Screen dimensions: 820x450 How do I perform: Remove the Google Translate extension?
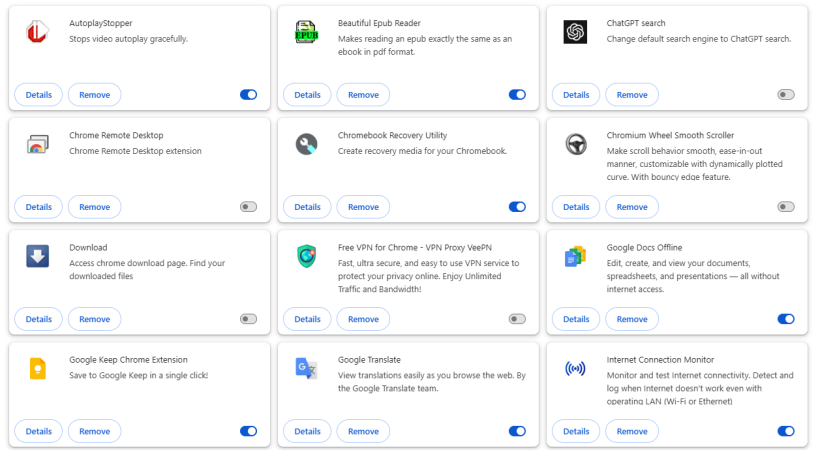coord(363,431)
